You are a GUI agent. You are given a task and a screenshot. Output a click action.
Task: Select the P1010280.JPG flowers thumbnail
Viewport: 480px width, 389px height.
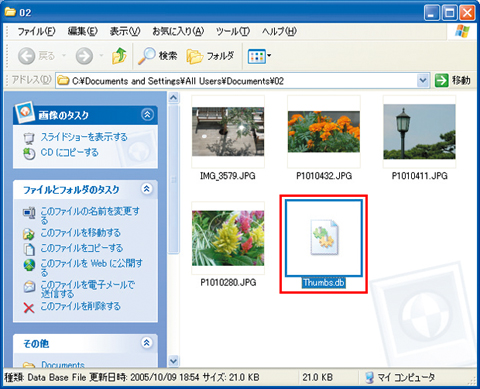point(228,238)
